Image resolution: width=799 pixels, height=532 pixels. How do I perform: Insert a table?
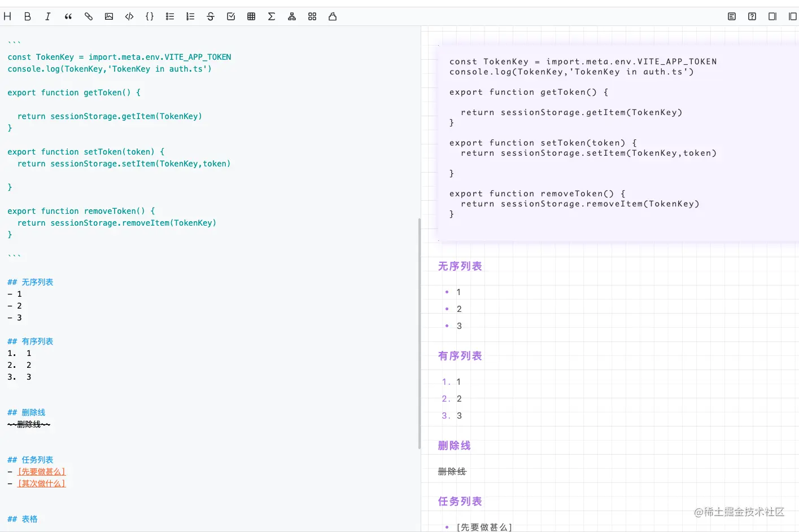(251, 16)
